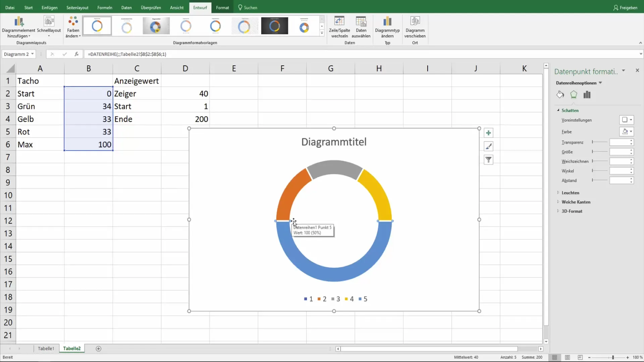Open the Datenreihenoptionen dropdown arrow
644x362 pixels.
pos(600,83)
